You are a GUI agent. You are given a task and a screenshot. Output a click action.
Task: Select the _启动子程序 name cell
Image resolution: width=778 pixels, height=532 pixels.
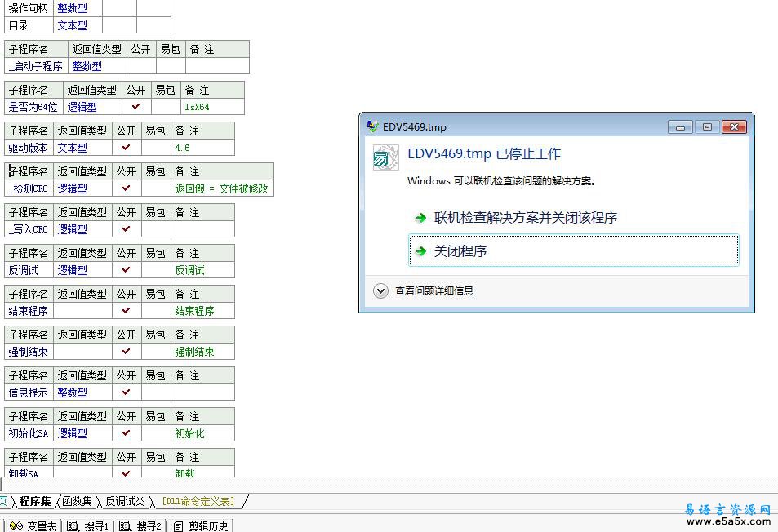(36, 66)
